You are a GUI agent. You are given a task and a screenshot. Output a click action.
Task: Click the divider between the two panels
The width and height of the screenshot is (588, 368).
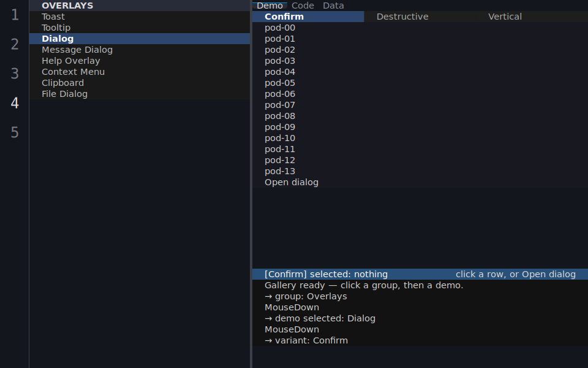251,184
